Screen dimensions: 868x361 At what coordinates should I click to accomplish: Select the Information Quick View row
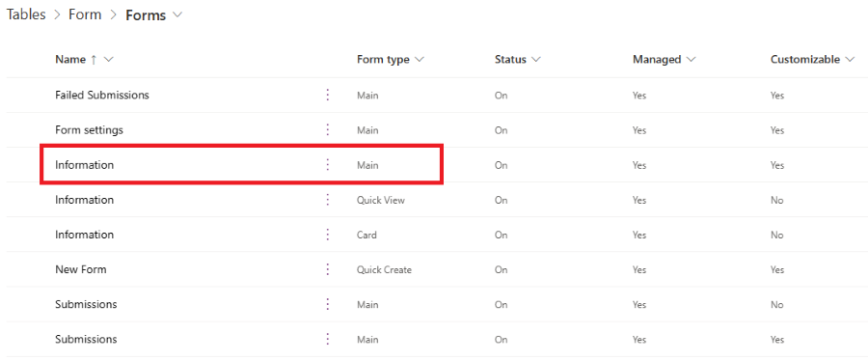(x=437, y=200)
